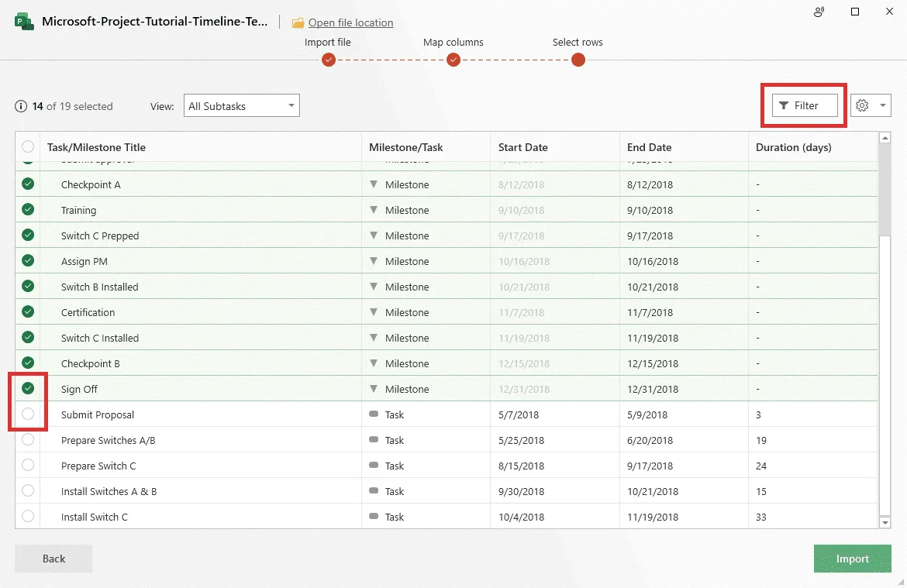Click the folder icon beside Open file location
Image resolution: width=907 pixels, height=588 pixels.
298,23
